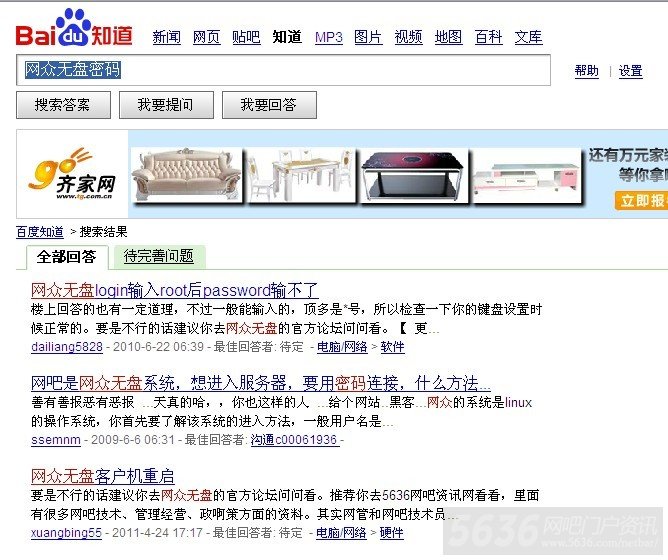Go to the 贴吧 section
The width and height of the screenshot is (668, 560).
point(246,37)
